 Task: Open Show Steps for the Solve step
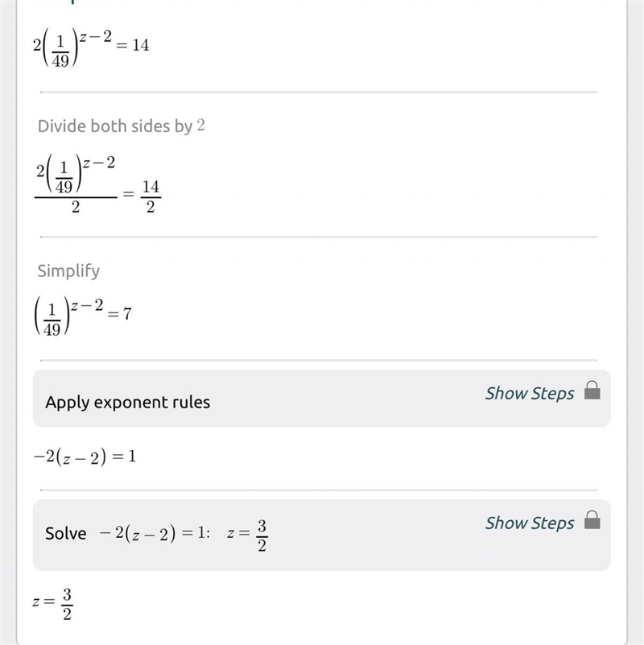529,523
